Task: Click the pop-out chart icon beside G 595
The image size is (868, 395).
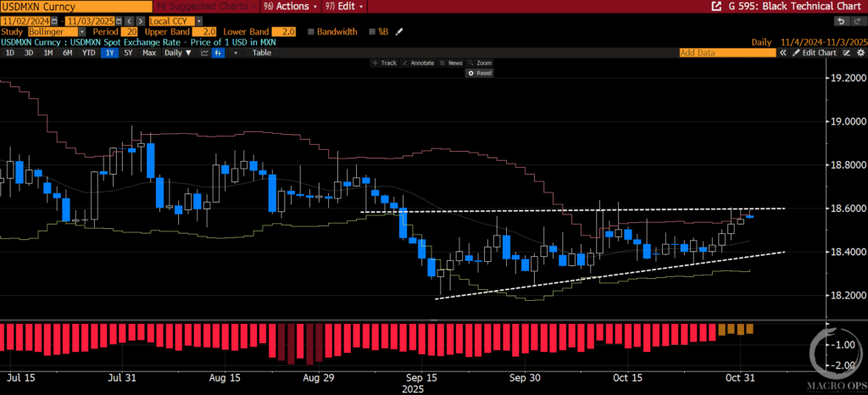Action: click(715, 6)
